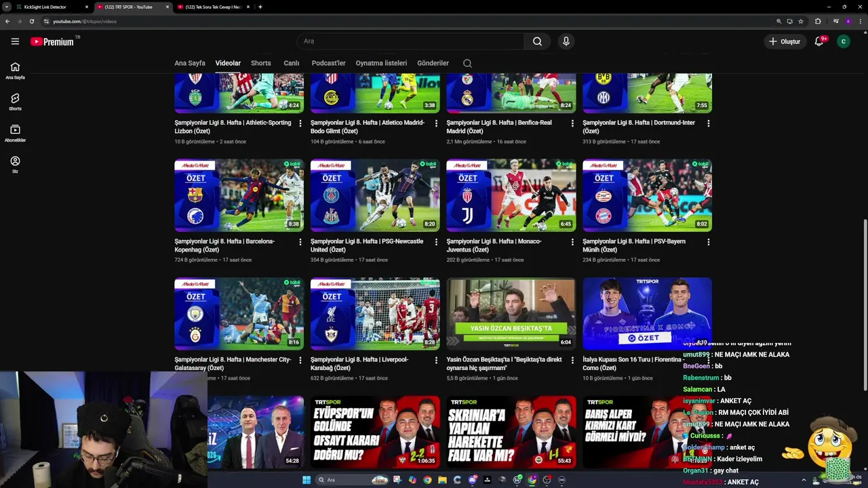Open the Chrome extensions puzzle icon

tap(818, 21)
